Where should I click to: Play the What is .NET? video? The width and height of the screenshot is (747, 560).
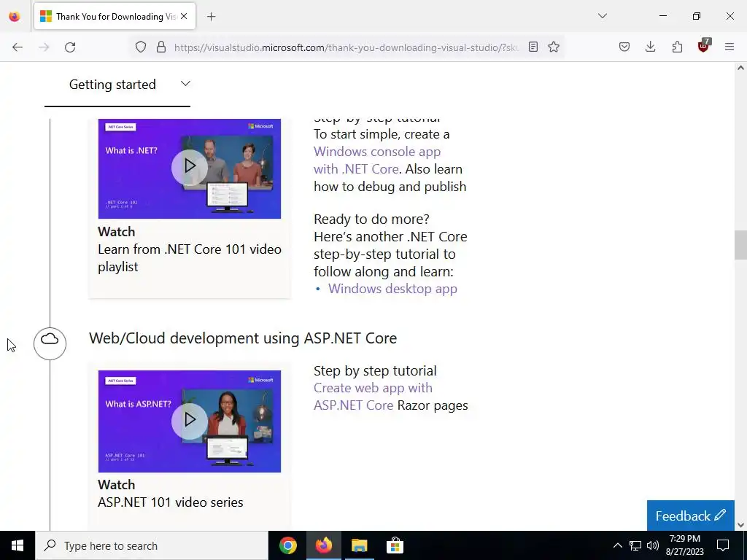click(190, 166)
